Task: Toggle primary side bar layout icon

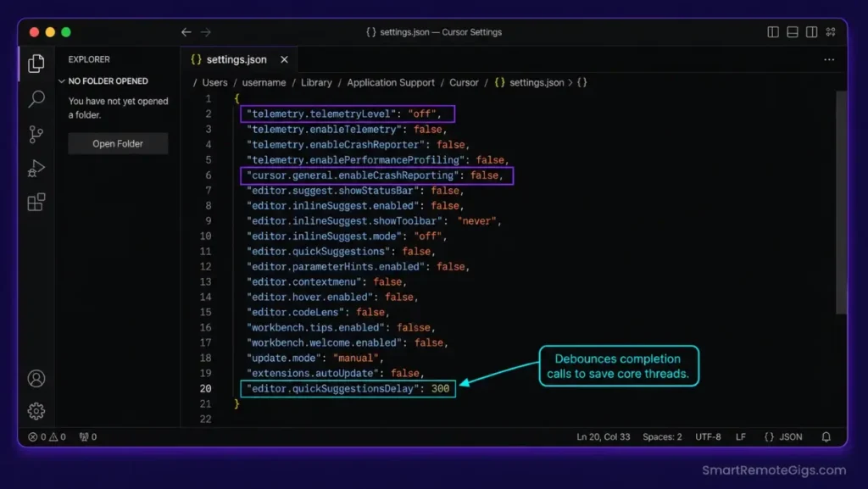Action: tap(773, 32)
